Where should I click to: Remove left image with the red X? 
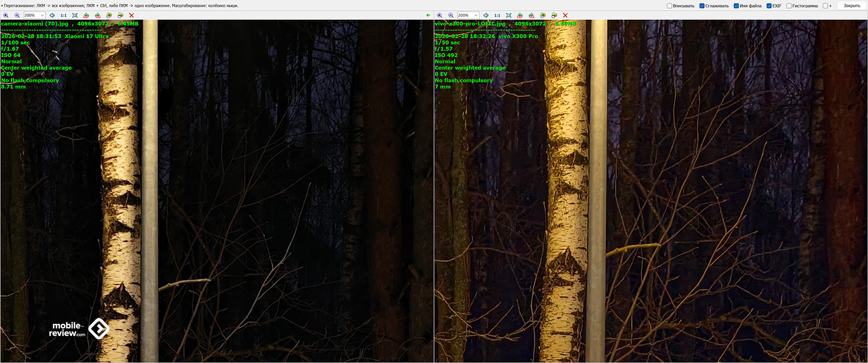[x=131, y=15]
